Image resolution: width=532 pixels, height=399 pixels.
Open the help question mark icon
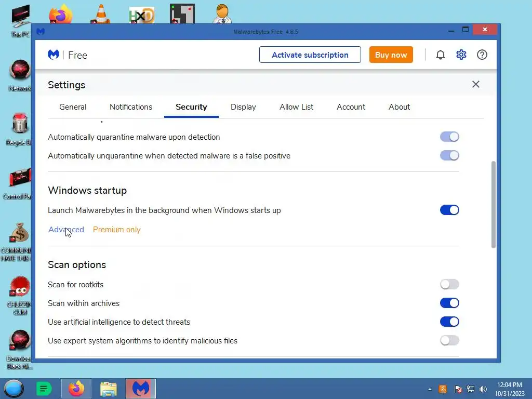click(x=482, y=55)
